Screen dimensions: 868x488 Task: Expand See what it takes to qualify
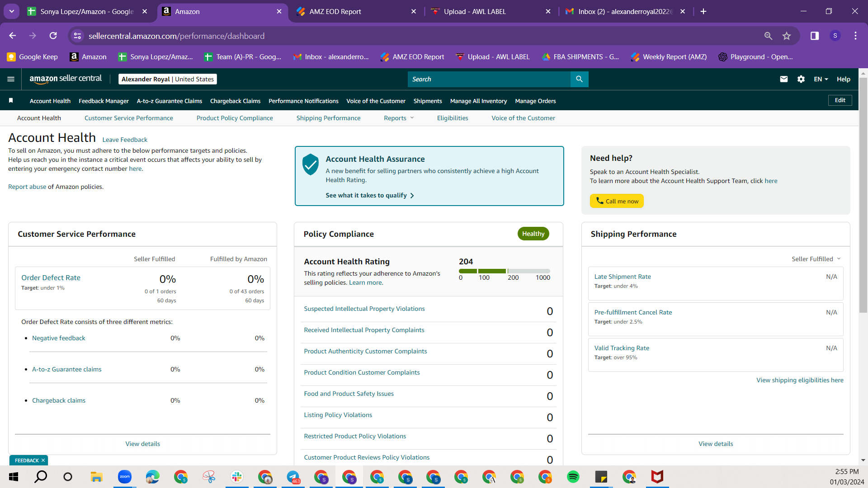point(369,195)
